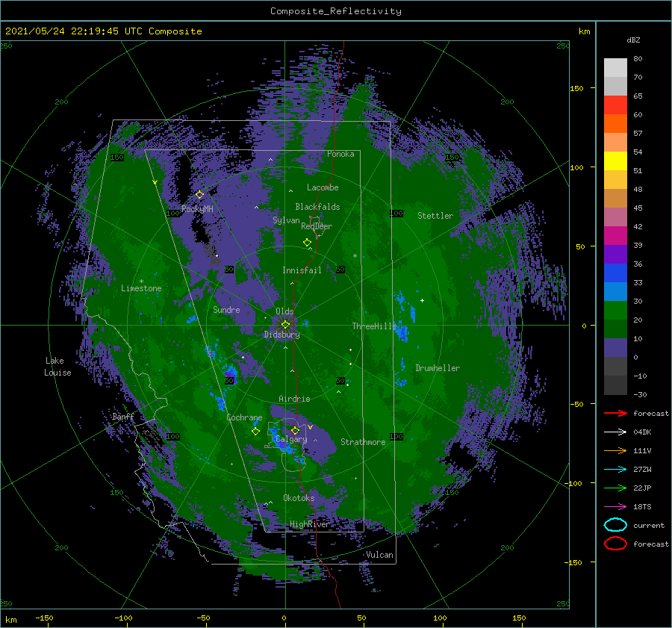This screenshot has height=628, width=672.
Task: Click the yellow diamond marker above RockyMH
Action: [199, 195]
